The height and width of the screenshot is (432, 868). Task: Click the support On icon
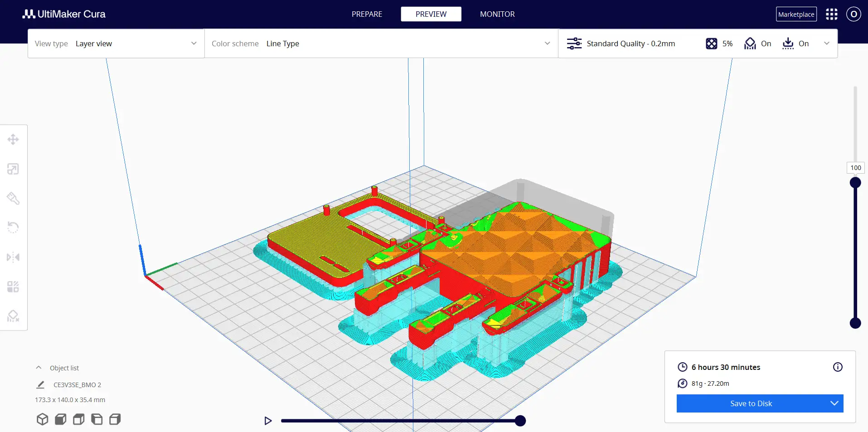click(750, 44)
